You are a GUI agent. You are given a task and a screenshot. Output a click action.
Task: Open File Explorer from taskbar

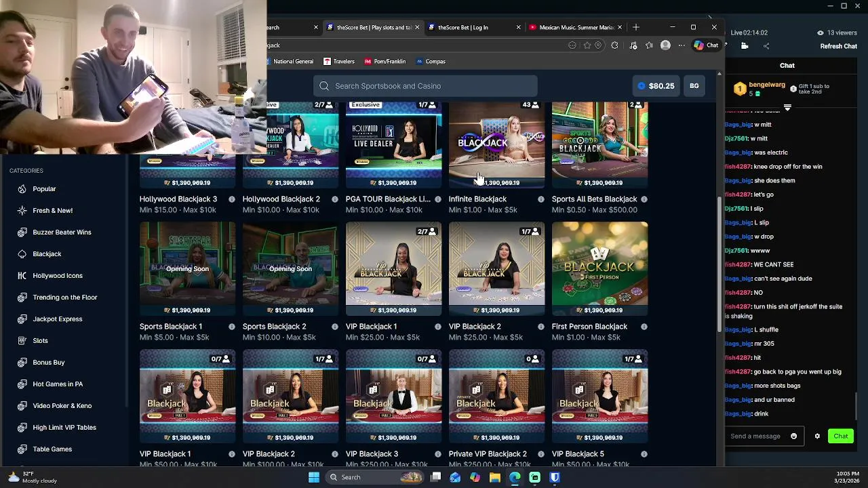pos(495,477)
